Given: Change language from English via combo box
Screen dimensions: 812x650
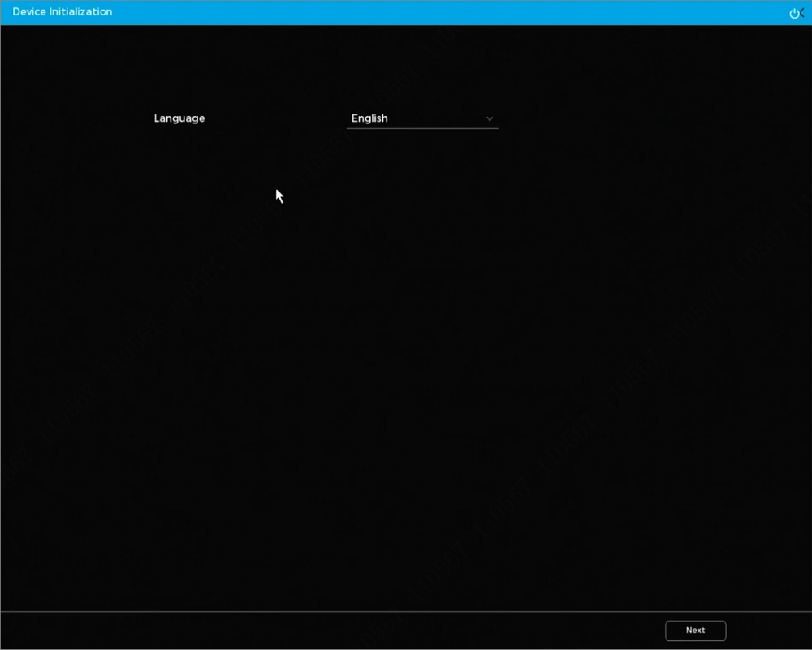Looking at the screenshot, I should (x=422, y=118).
